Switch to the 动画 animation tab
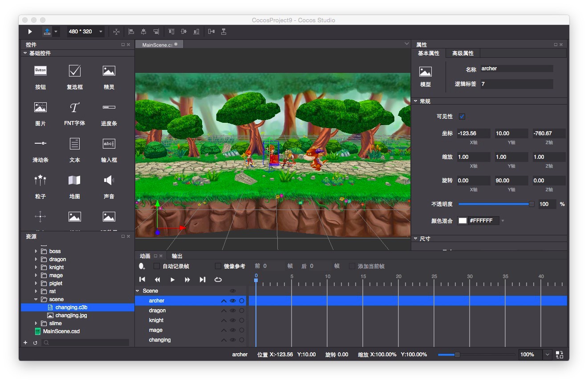 (145, 256)
